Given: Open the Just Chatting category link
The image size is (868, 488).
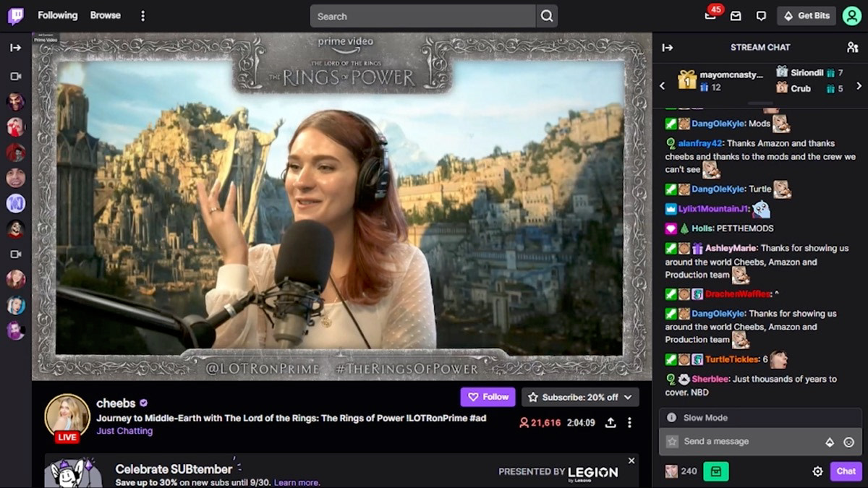Looking at the screenshot, I should pos(124,431).
